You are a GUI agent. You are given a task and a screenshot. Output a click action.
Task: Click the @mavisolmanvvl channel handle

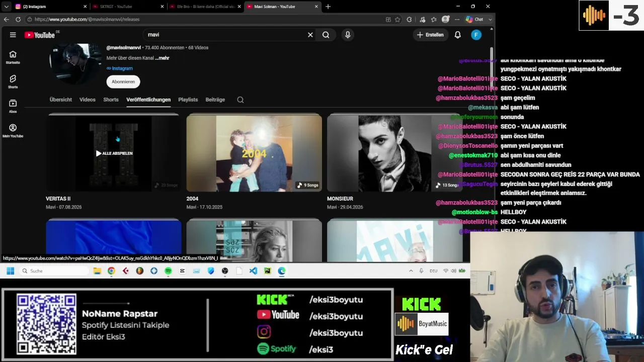click(x=123, y=48)
